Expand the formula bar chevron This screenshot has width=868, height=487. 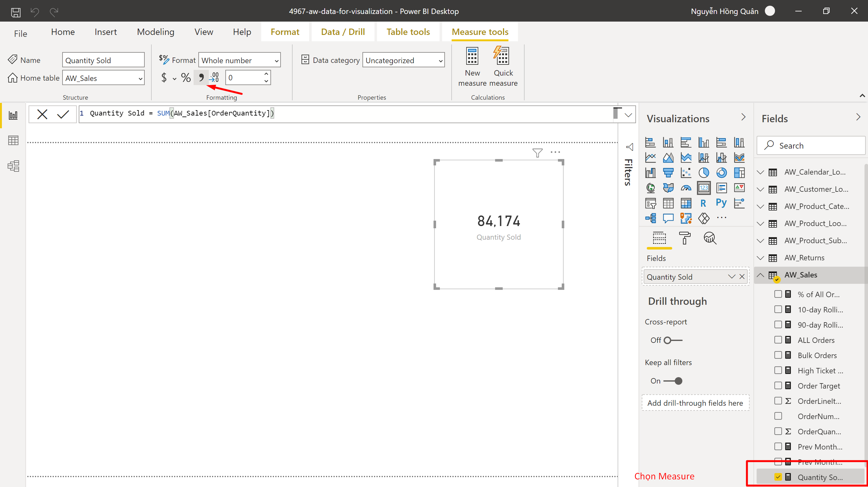(x=628, y=115)
